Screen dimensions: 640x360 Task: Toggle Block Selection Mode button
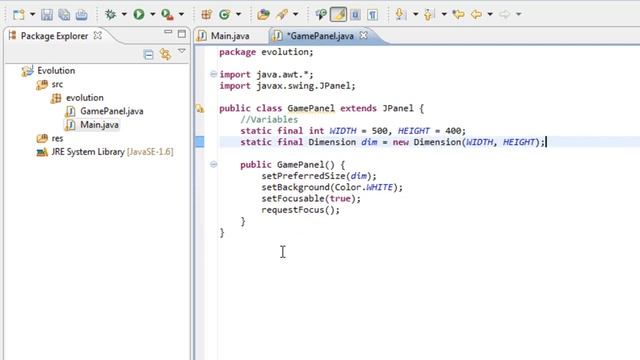pos(355,15)
